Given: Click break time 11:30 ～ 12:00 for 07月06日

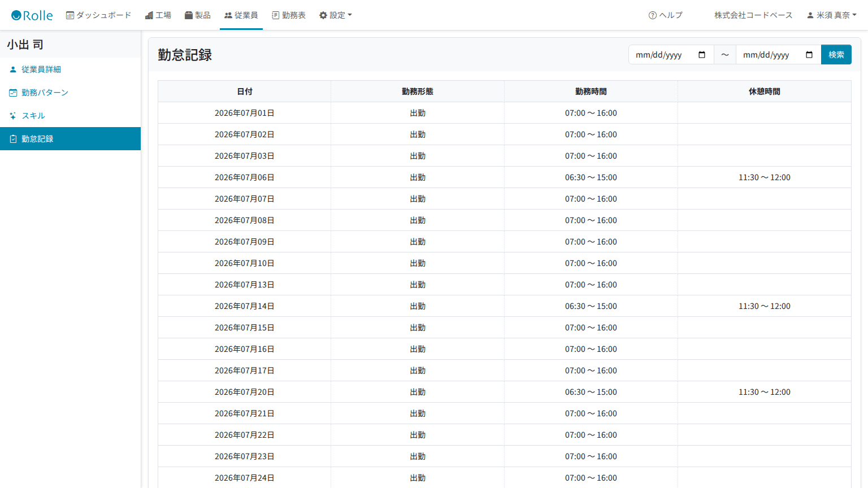Looking at the screenshot, I should [x=765, y=177].
